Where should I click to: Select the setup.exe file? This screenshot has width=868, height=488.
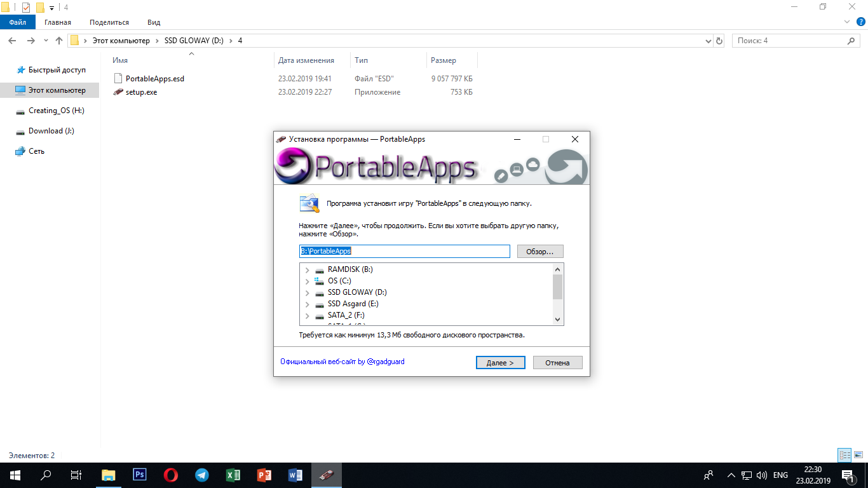coord(141,92)
